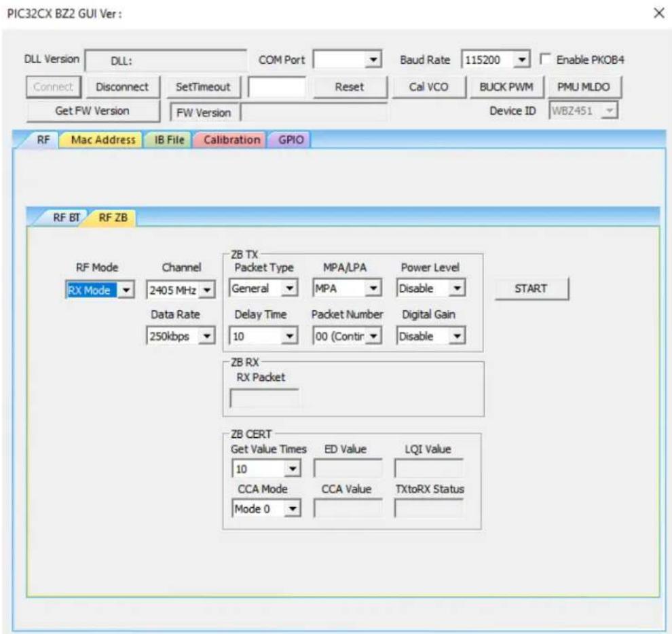Open the Baud Rate dropdown

point(521,60)
